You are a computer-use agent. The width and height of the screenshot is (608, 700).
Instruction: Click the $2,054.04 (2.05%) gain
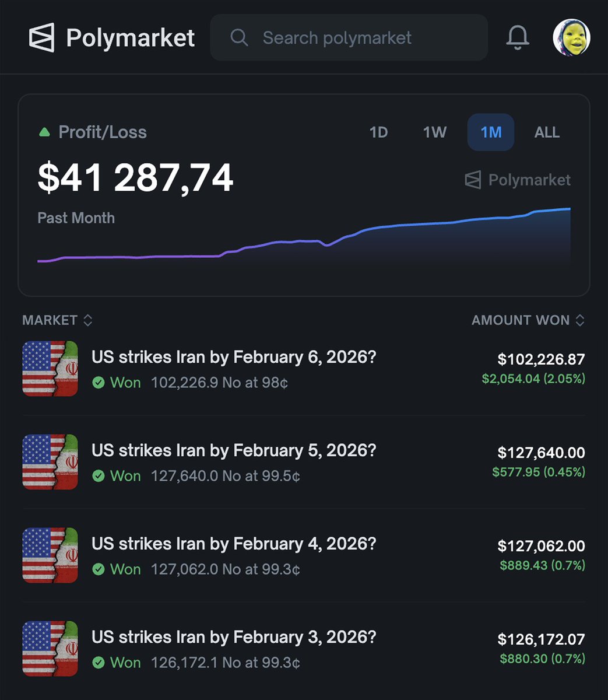pos(533,379)
